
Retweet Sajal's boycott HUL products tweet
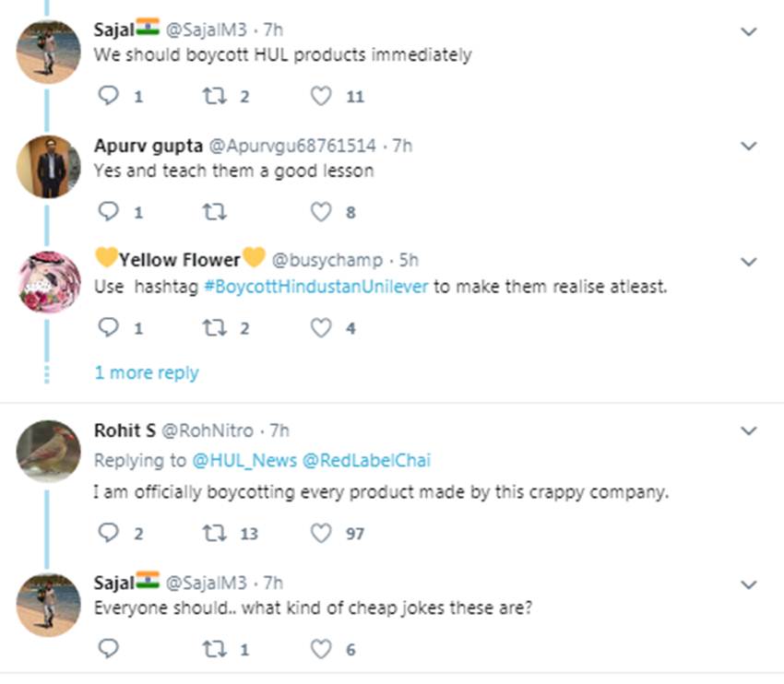coord(214,97)
